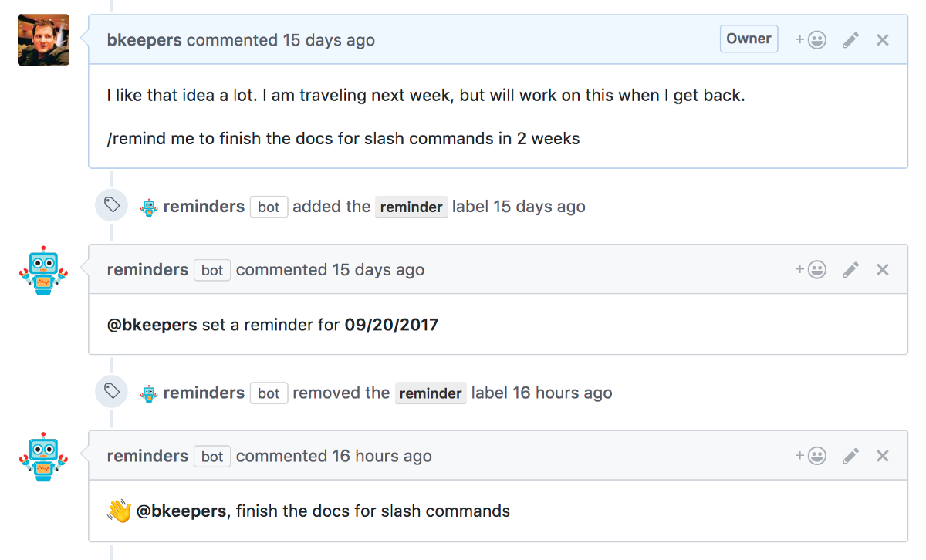Image resolution: width=926 pixels, height=560 pixels.
Task: Delete the bot comment about 09/20/2017
Action: point(883,270)
